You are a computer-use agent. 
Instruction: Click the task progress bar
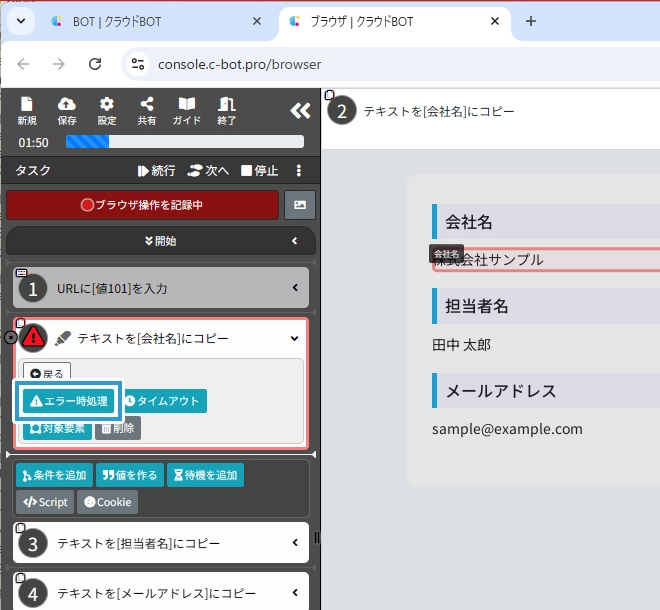(184, 142)
